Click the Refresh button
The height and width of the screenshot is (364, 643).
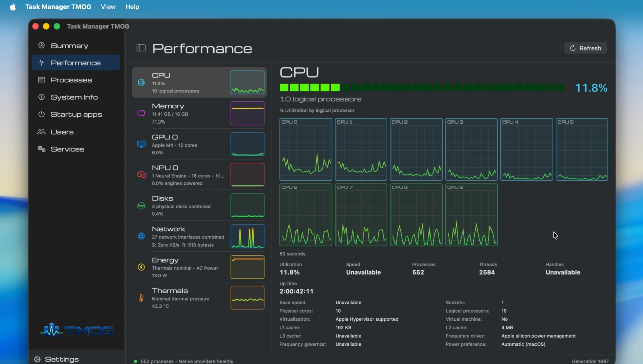pyautogui.click(x=586, y=48)
